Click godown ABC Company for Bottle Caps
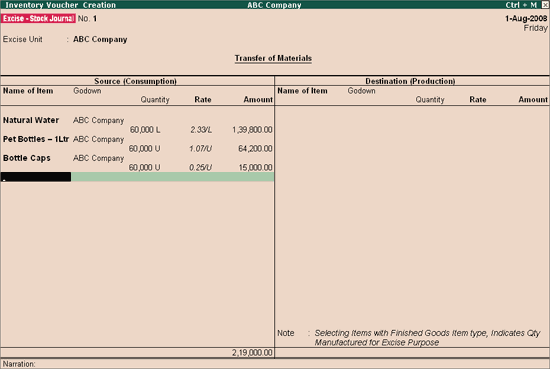 [99, 158]
